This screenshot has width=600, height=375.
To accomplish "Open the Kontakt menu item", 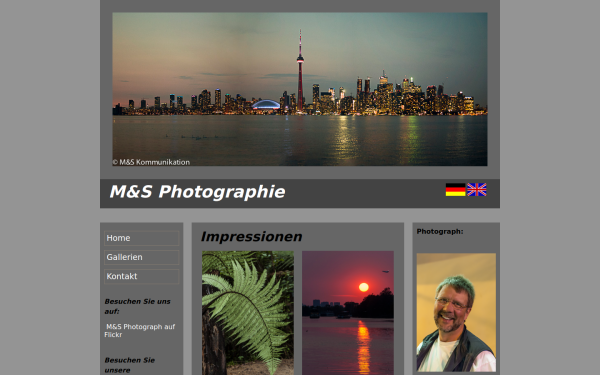I will pos(141,276).
